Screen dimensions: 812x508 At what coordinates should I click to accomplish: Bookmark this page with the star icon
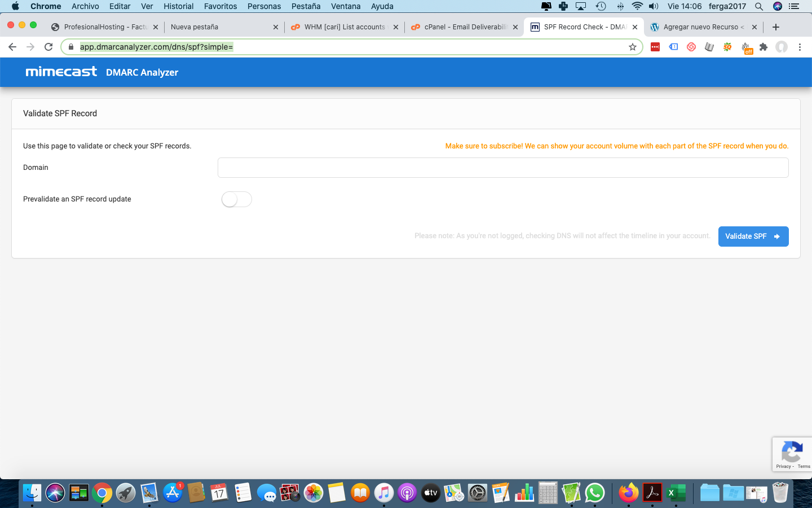click(633, 47)
